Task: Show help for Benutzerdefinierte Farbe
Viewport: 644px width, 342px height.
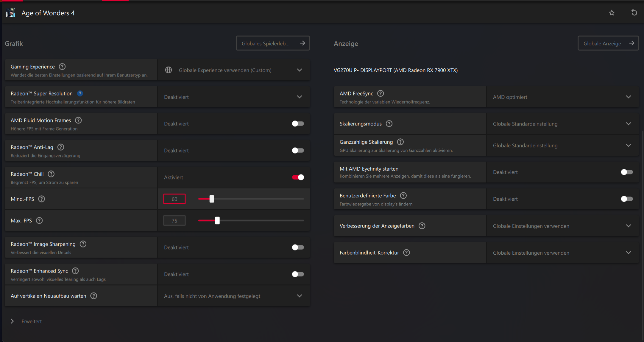Action: pyautogui.click(x=403, y=195)
